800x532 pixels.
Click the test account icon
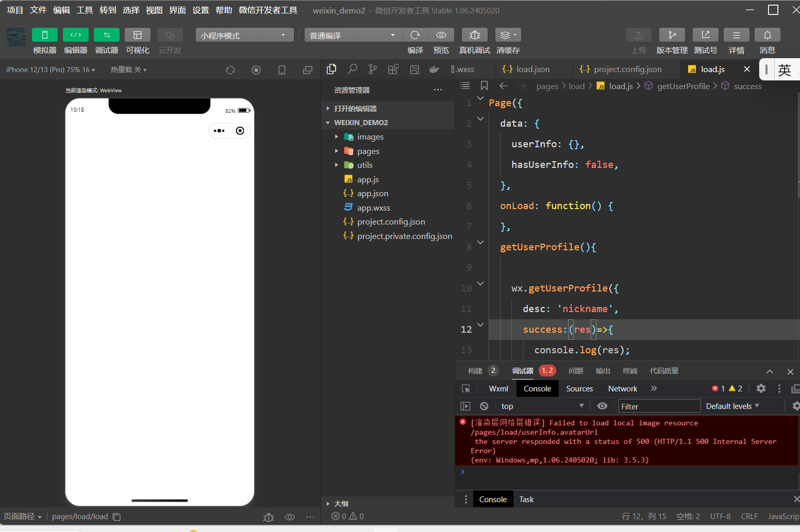(706, 35)
